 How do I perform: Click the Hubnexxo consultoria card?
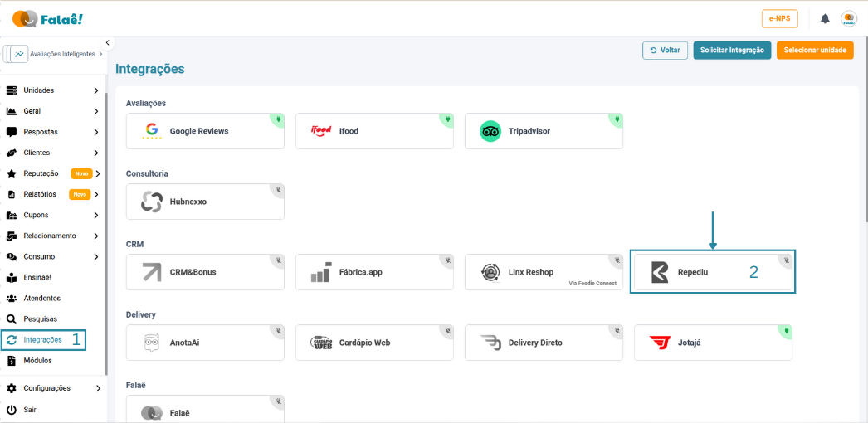(205, 202)
